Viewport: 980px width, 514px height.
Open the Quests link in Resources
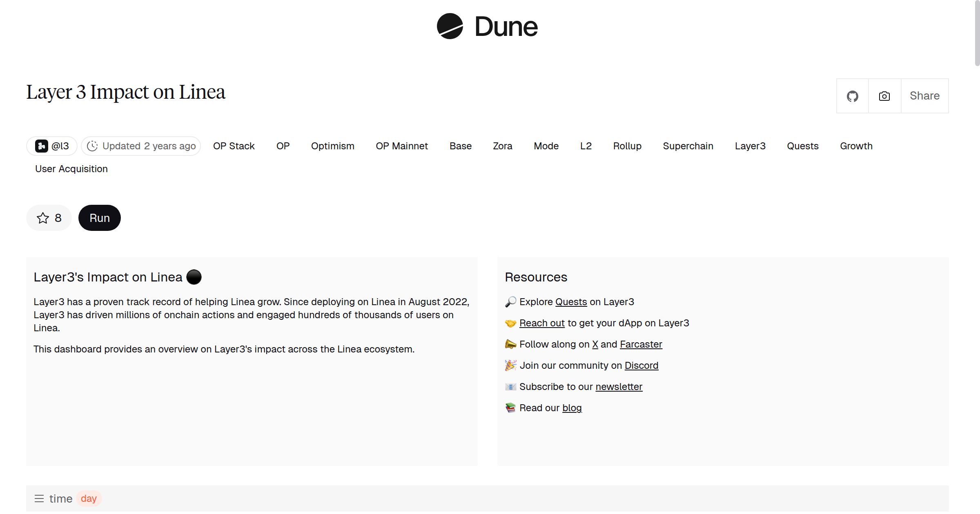pos(571,302)
